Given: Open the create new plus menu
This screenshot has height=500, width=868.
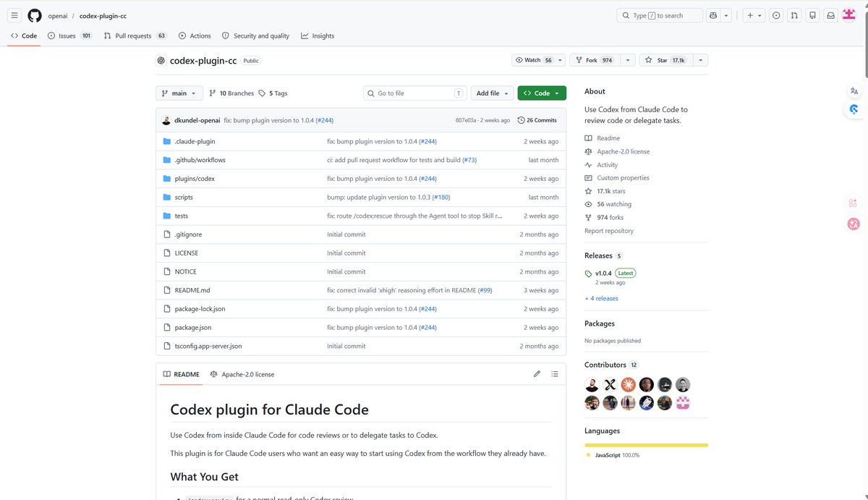Looking at the screenshot, I should 754,15.
